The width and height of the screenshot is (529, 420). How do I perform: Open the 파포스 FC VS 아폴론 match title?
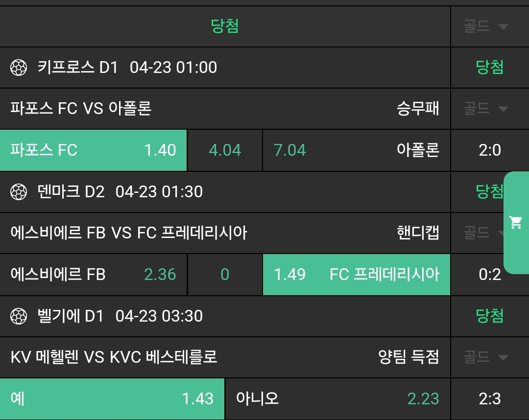click(81, 109)
